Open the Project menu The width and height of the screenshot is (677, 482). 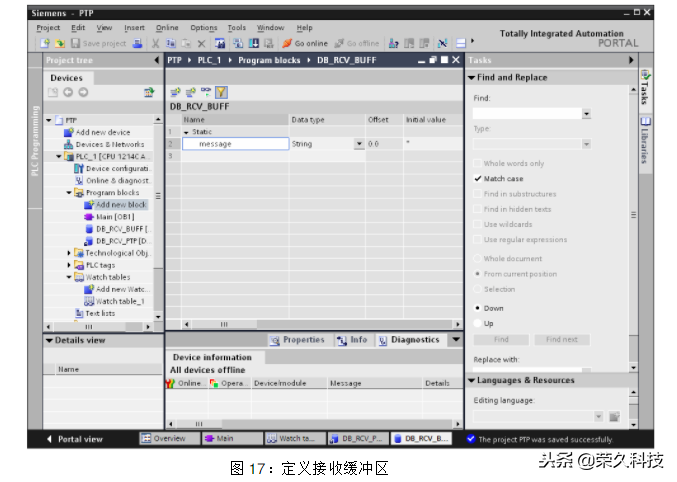[48, 28]
